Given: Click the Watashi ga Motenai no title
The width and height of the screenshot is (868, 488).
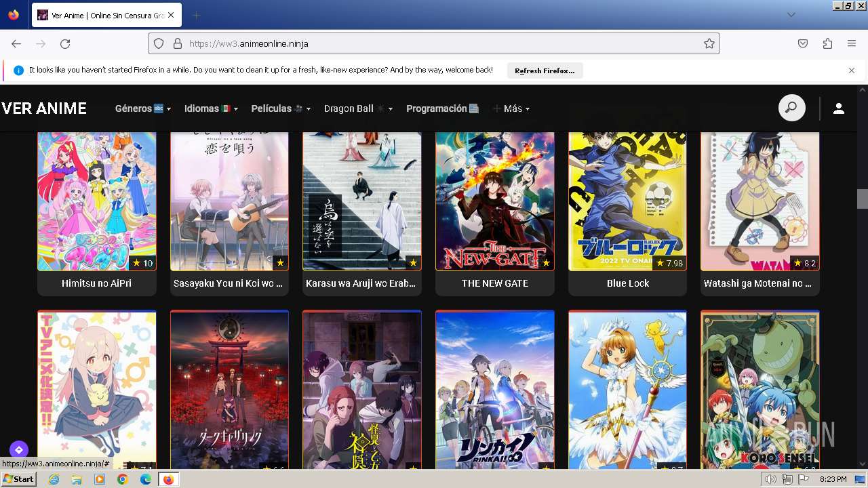Looking at the screenshot, I should [x=757, y=283].
